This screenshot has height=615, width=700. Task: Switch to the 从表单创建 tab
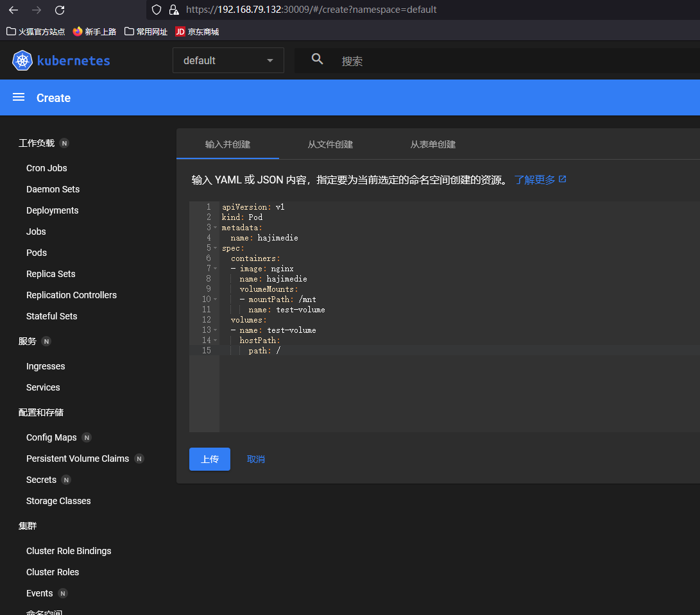(x=433, y=144)
